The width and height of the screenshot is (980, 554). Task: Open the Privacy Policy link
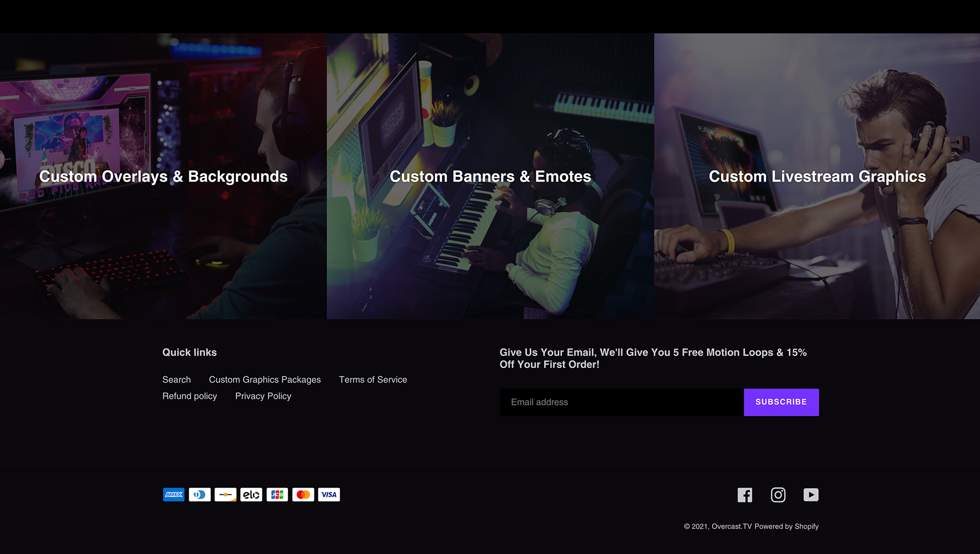[x=263, y=396]
